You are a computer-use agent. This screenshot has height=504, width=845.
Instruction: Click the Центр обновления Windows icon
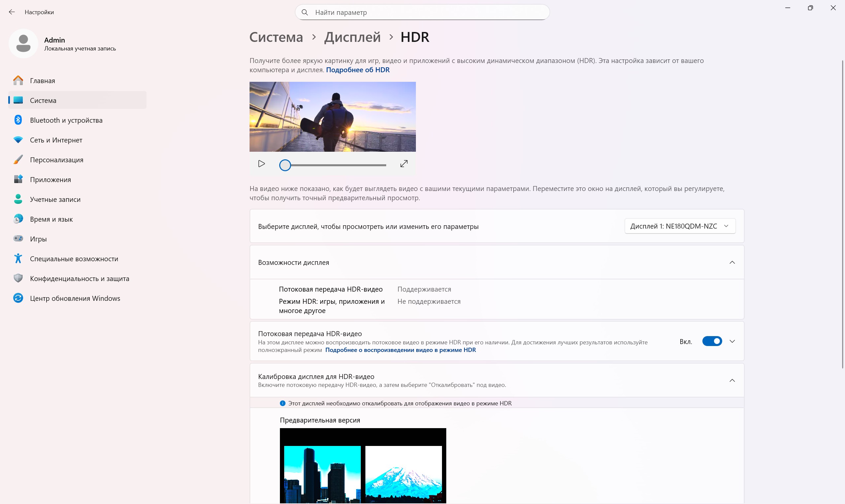point(18,298)
